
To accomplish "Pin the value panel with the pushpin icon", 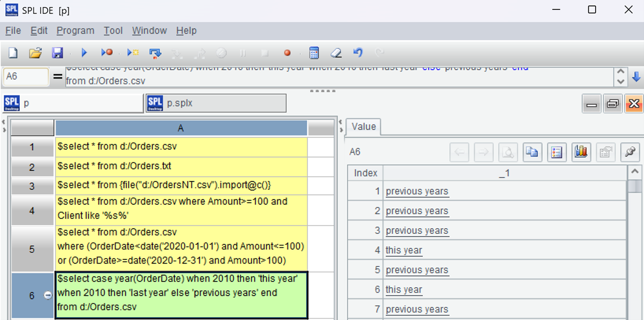I will 628,152.
